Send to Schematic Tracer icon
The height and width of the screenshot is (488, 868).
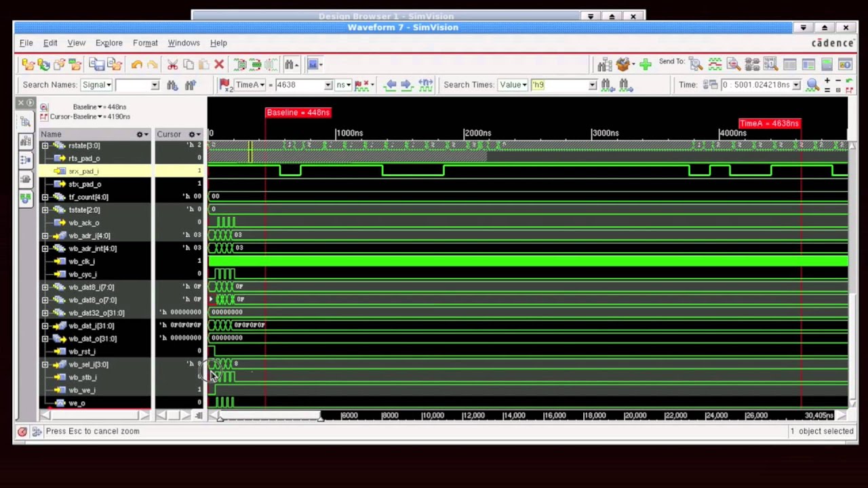pyautogui.click(x=752, y=65)
